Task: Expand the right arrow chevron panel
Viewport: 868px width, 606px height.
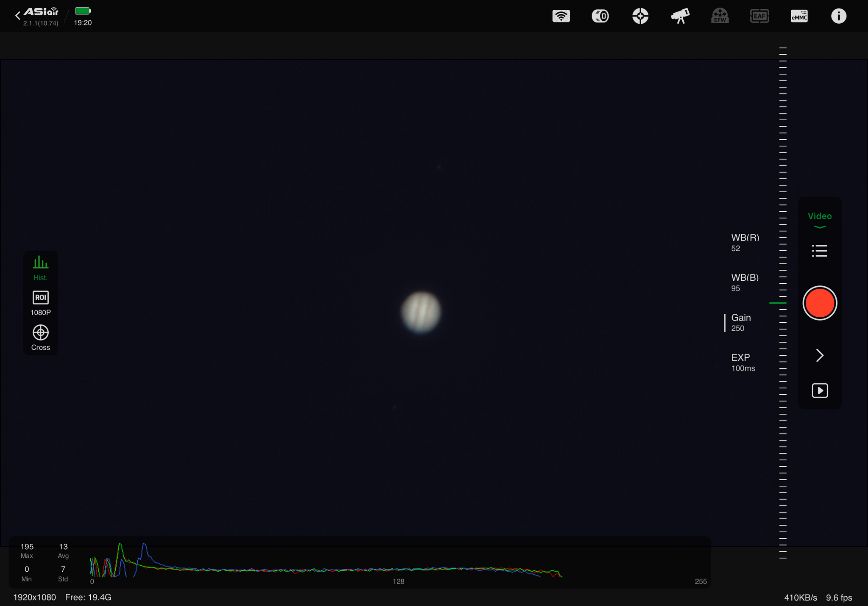Action: click(819, 355)
